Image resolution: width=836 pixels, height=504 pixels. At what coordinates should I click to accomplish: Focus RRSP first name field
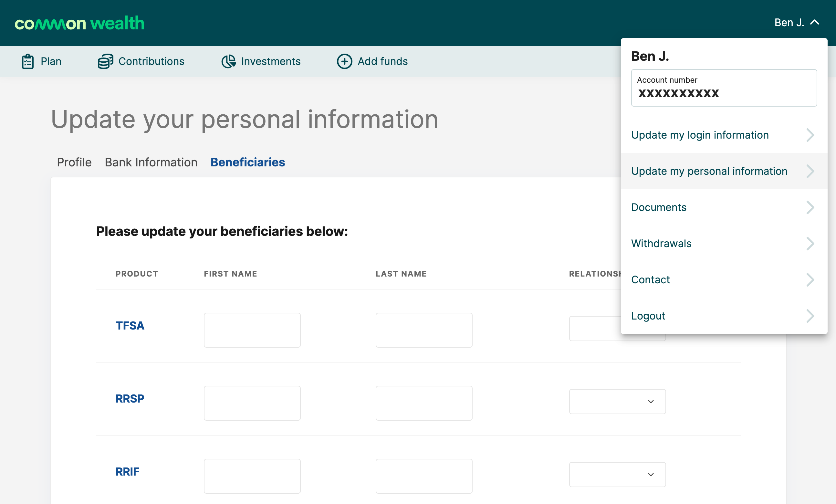tap(252, 403)
